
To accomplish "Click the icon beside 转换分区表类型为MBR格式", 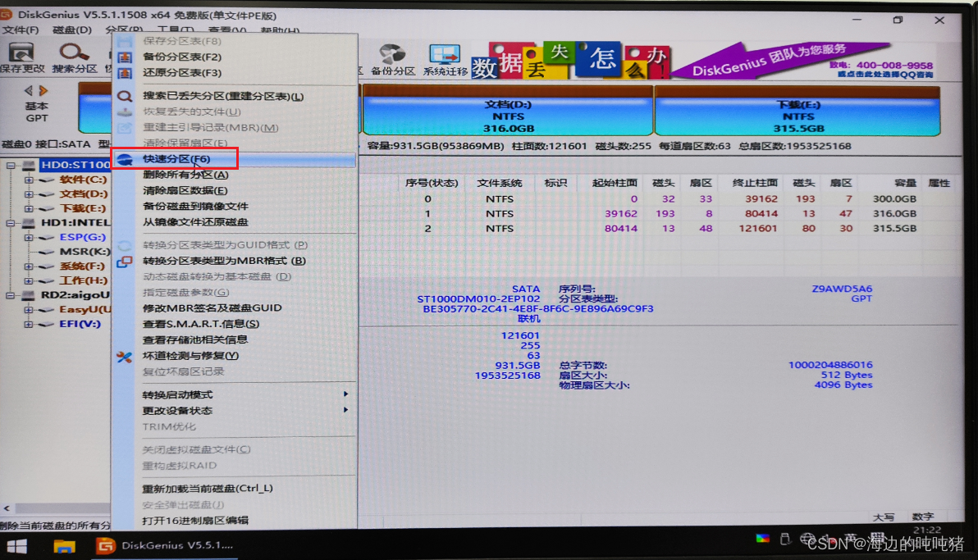I will [x=125, y=262].
